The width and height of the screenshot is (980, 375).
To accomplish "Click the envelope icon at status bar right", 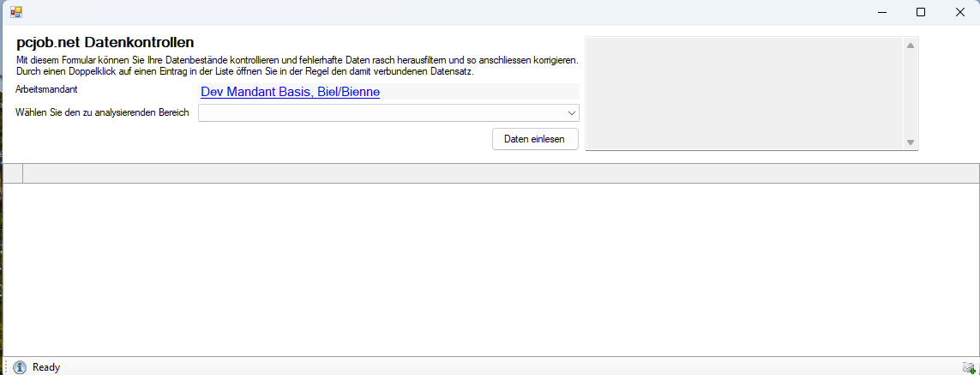I will [x=969, y=367].
